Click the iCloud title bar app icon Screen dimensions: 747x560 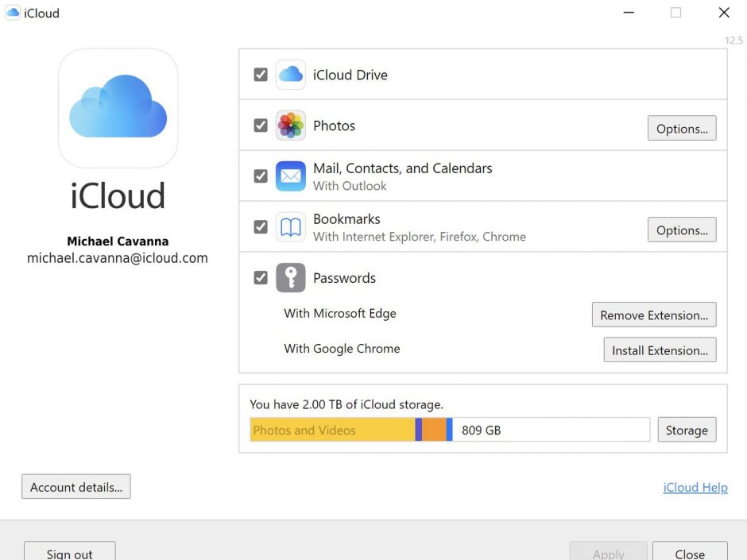tap(13, 13)
